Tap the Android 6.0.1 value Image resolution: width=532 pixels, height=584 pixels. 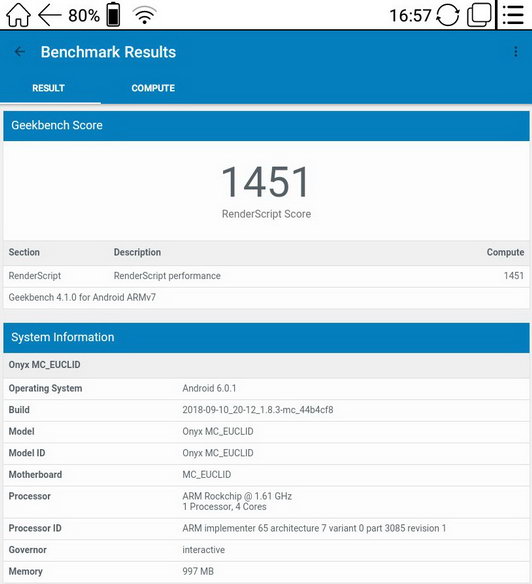[209, 388]
